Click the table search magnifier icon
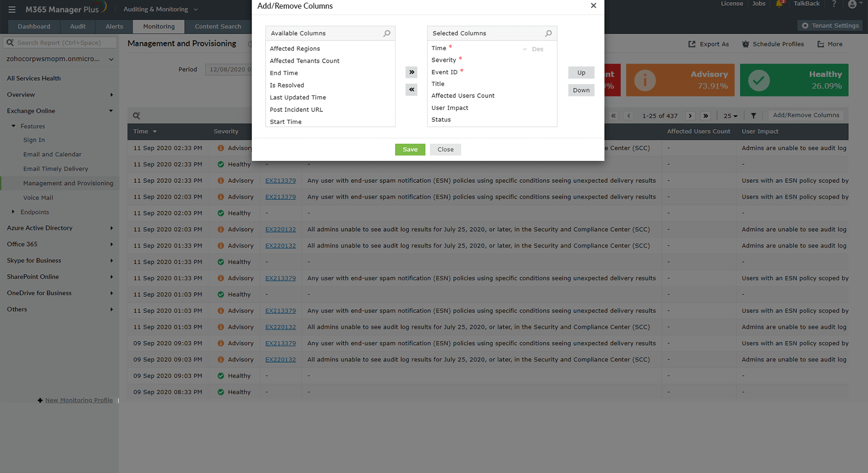 (x=136, y=116)
